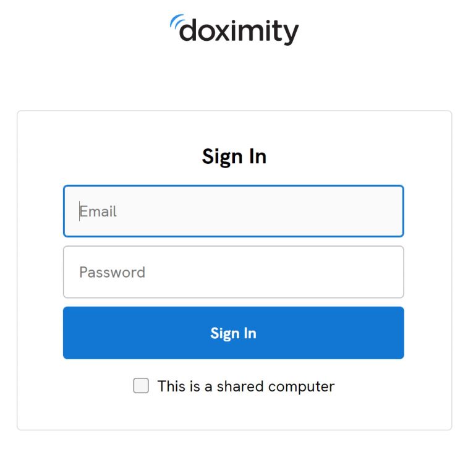The image size is (476, 452).
Task: Click the blue signal arcs logo icon
Action: [x=175, y=22]
